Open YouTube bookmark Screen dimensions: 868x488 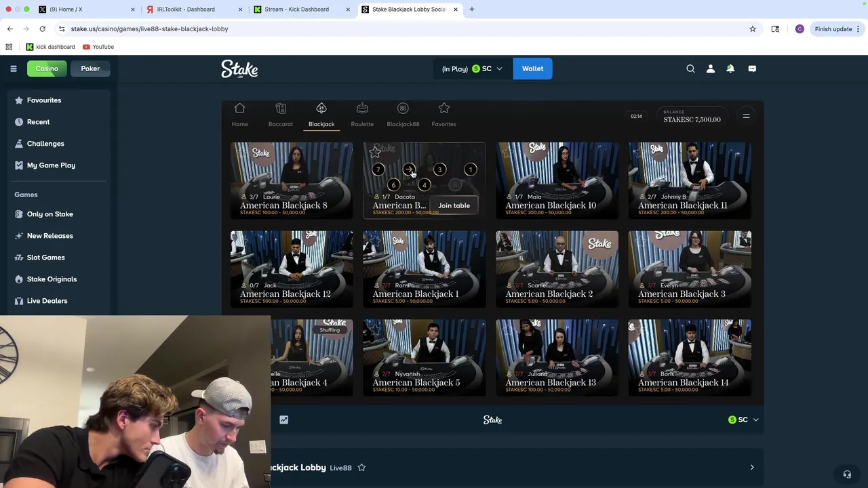coord(98,47)
